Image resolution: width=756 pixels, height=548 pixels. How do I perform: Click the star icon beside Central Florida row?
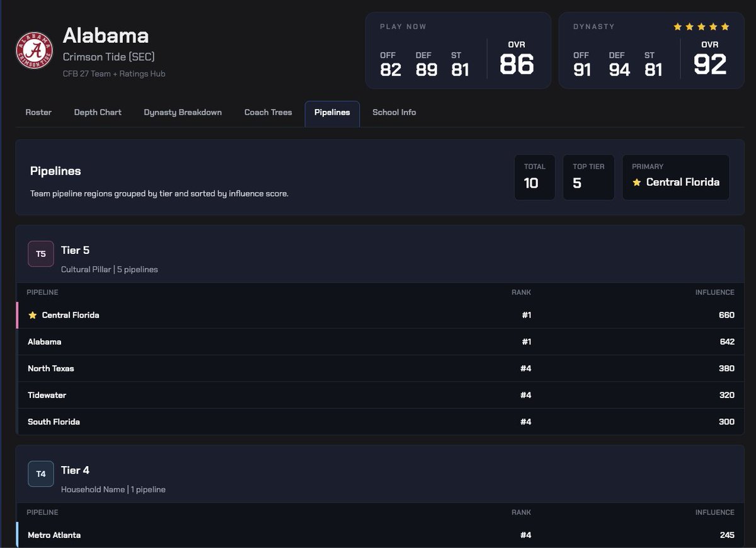[x=33, y=315]
